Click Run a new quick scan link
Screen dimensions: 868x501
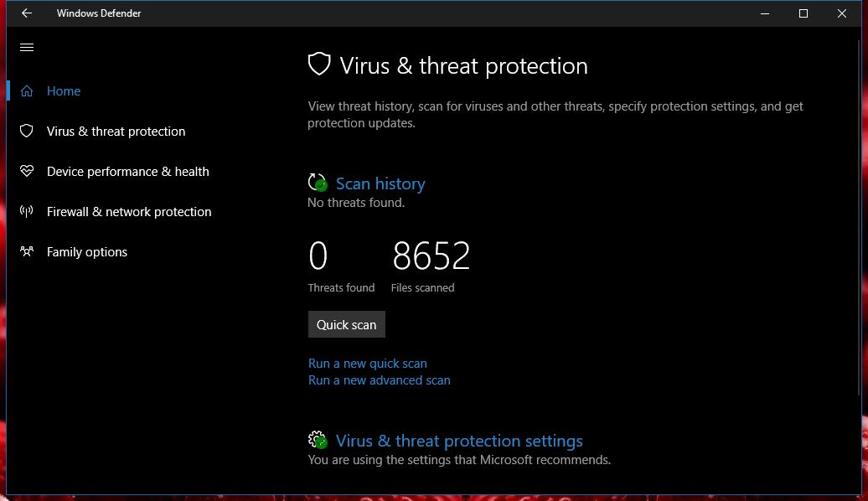(368, 363)
